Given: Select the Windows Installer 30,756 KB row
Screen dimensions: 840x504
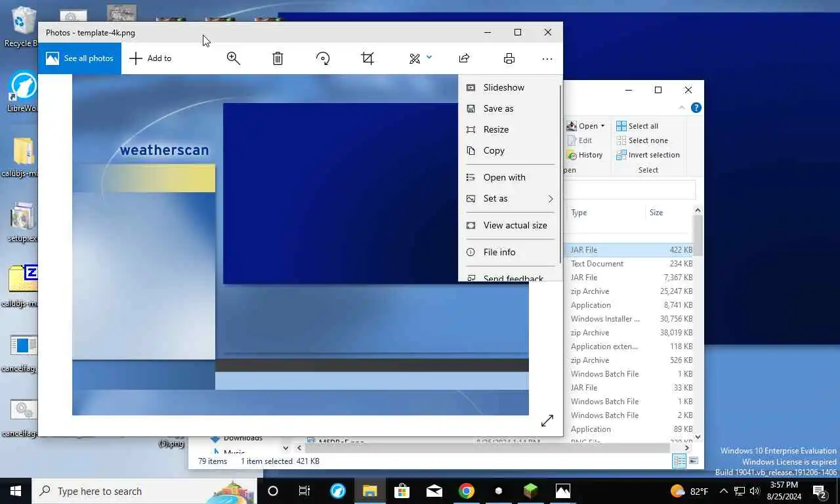Looking at the screenshot, I should pyautogui.click(x=629, y=319).
